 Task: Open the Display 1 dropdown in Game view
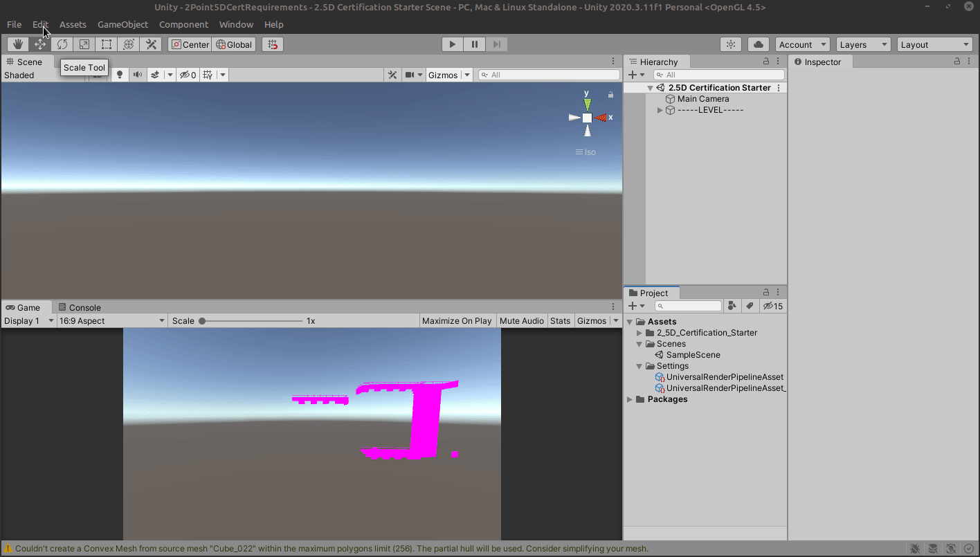[29, 320]
